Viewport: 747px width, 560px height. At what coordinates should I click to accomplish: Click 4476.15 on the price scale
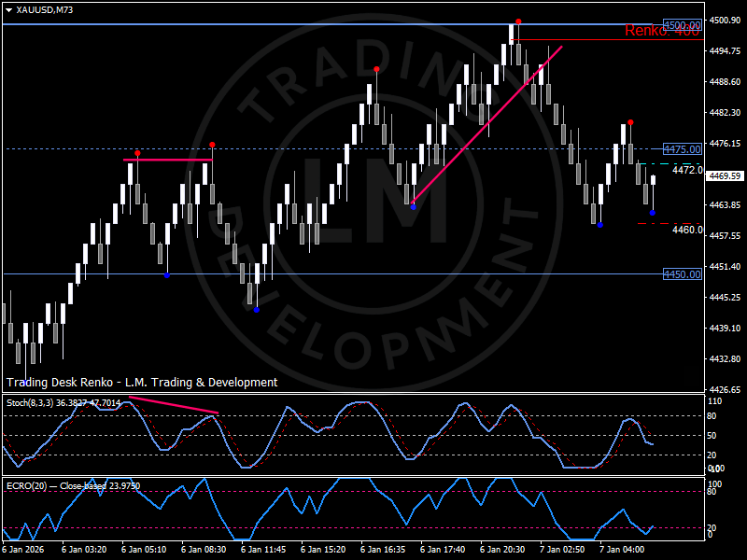coord(726,144)
